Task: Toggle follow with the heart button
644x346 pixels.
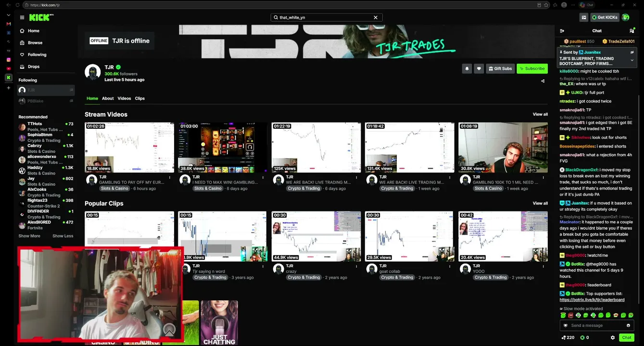Action: coord(479,69)
